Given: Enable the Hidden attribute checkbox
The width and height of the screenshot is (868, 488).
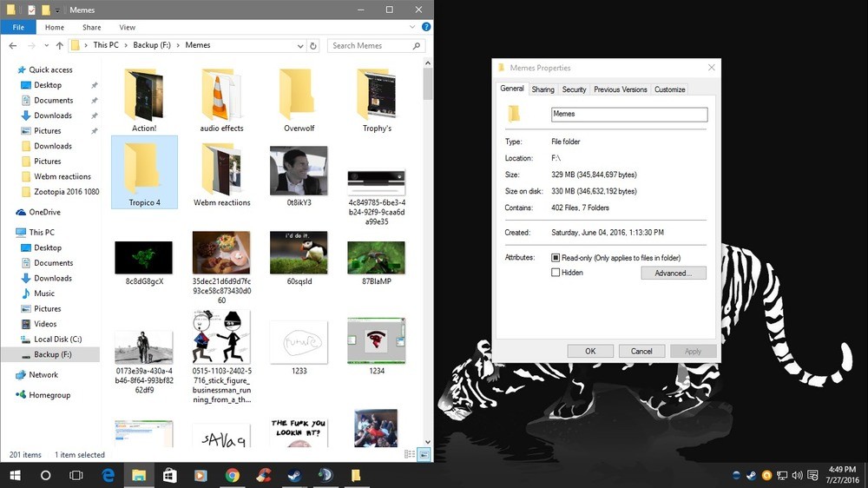Looking at the screenshot, I should 556,273.
